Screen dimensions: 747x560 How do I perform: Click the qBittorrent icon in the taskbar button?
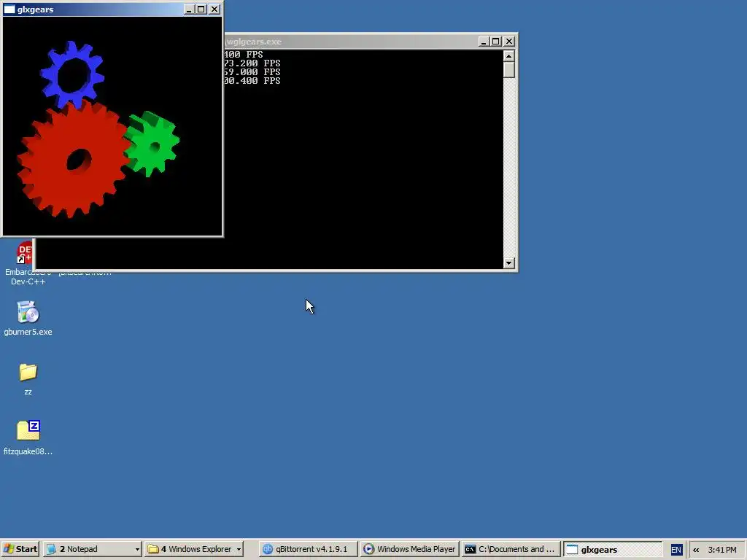pos(268,549)
